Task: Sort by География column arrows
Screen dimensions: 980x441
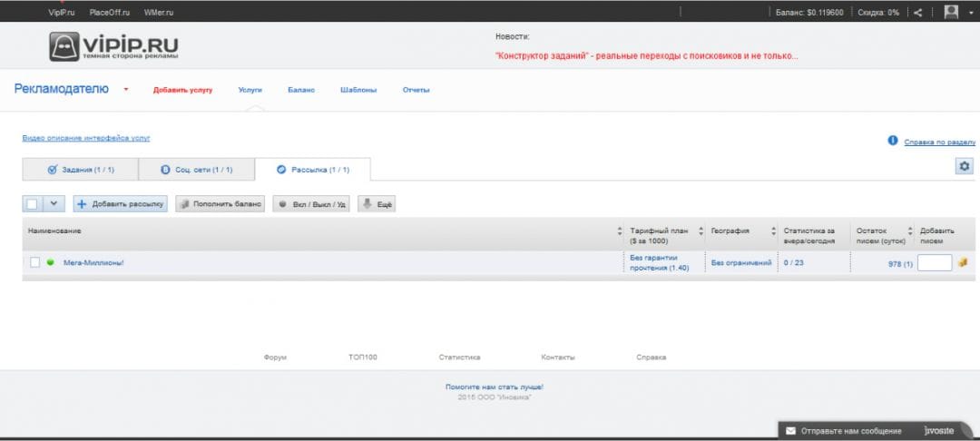Action: pos(774,230)
